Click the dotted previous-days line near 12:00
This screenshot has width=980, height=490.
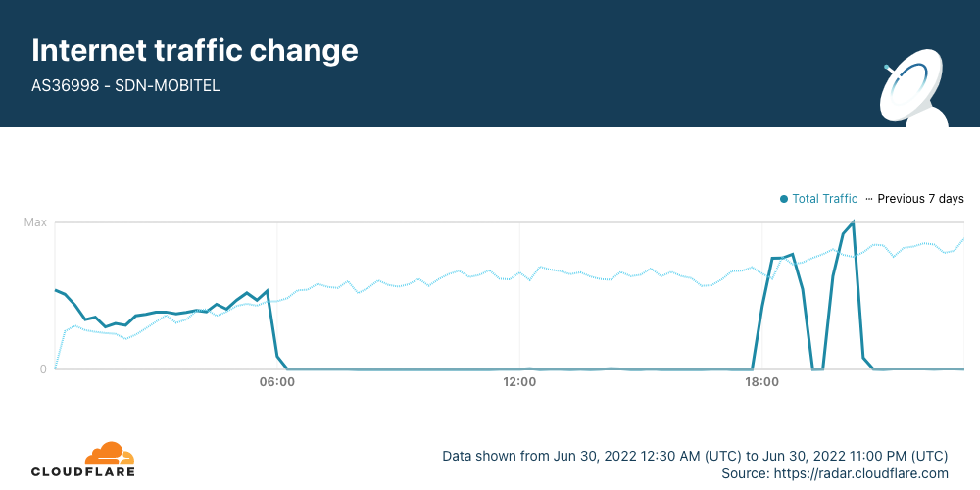519,275
